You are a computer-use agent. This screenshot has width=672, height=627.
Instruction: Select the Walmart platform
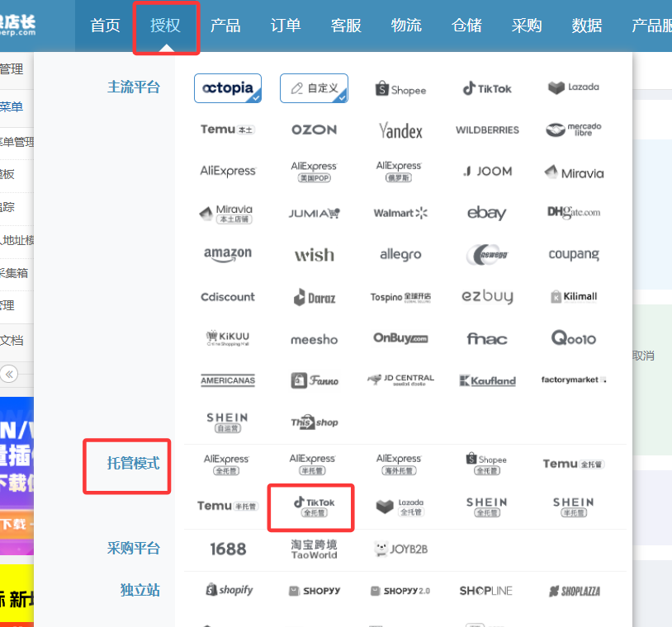point(400,213)
